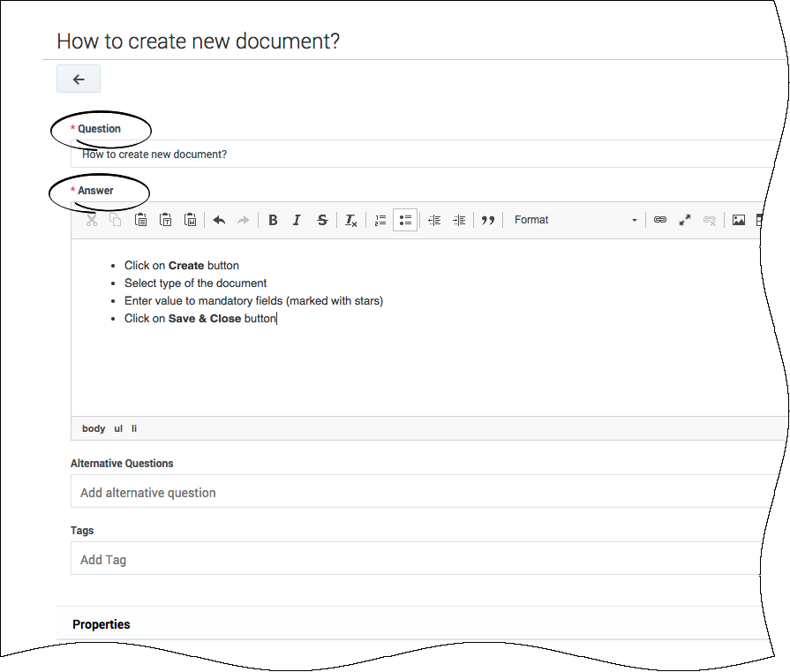Toggle strikethrough formatting
The width and height of the screenshot is (790, 672).
pos(322,220)
